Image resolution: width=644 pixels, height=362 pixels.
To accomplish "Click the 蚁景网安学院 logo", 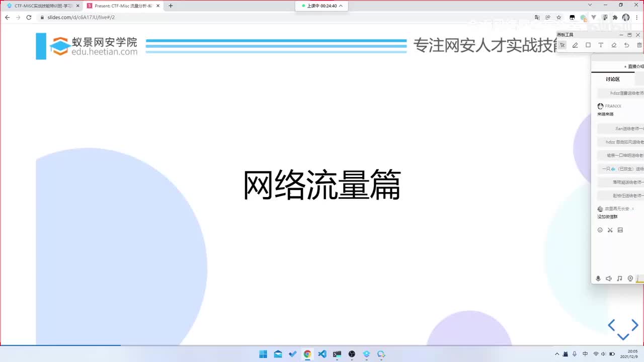I will click(x=93, y=46).
